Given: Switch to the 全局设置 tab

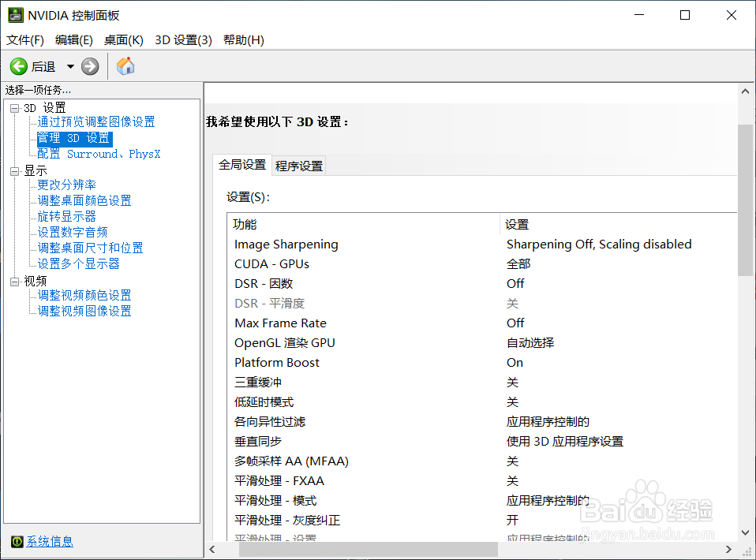Looking at the screenshot, I should coord(242,165).
